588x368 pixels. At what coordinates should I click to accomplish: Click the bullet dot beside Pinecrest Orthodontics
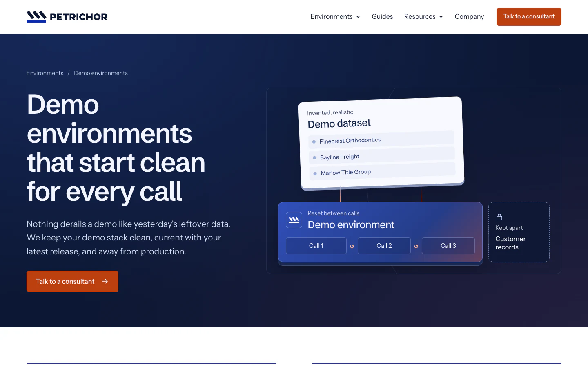[x=314, y=142]
